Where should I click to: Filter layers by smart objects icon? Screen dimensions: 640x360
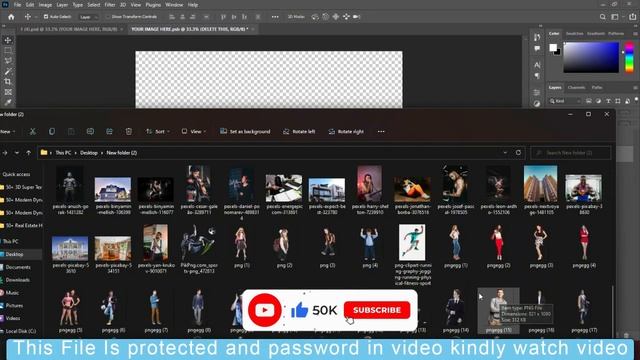tap(627, 101)
